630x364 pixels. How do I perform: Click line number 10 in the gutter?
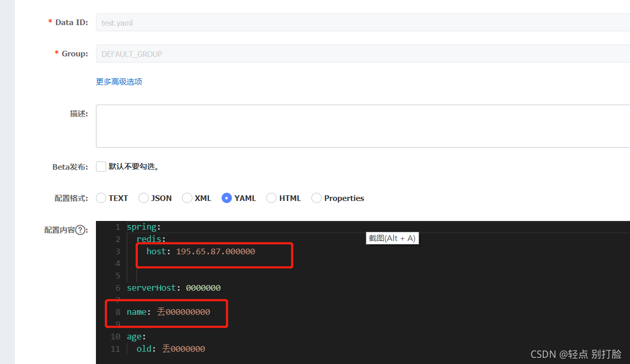(x=115, y=336)
